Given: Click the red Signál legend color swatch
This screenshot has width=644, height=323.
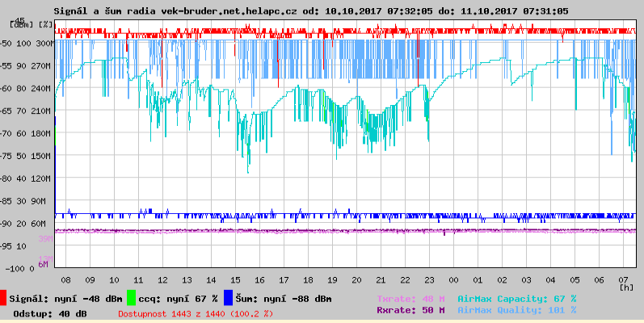Looking at the screenshot, I should [x=3, y=298].
